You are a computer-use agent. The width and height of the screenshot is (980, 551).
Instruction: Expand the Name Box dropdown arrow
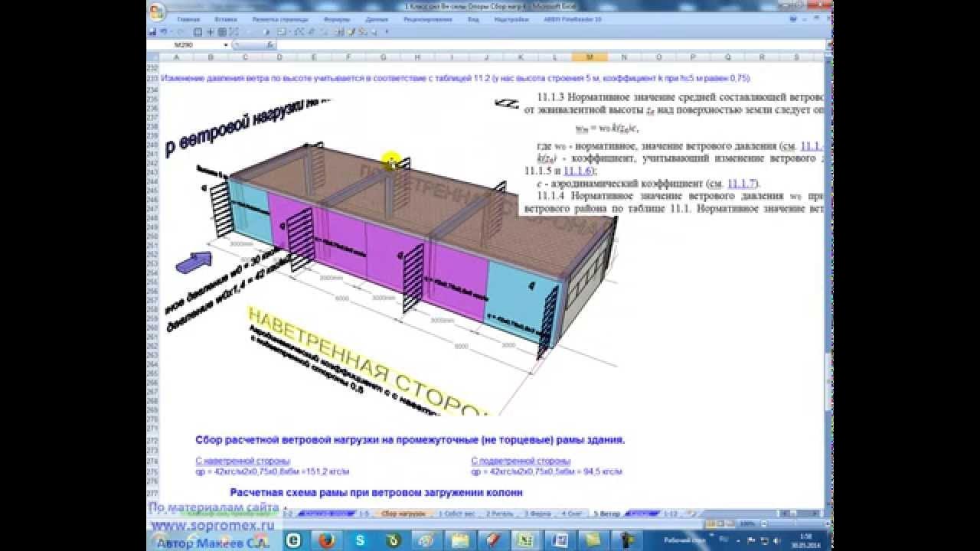tap(226, 45)
